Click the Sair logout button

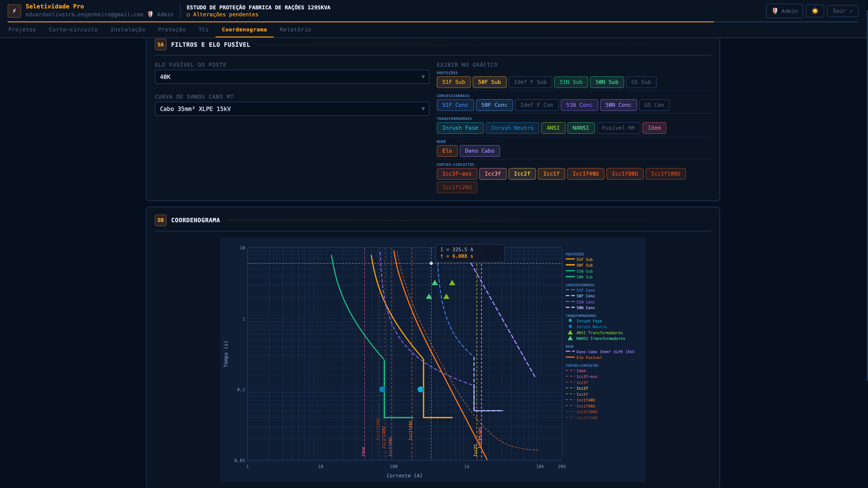[x=842, y=11]
